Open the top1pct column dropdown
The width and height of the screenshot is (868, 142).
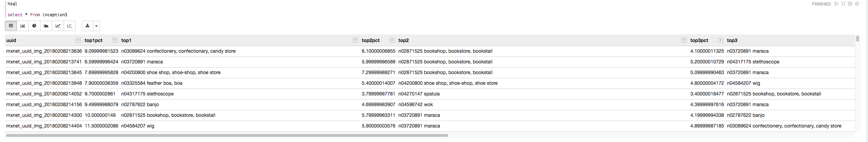[x=115, y=40]
